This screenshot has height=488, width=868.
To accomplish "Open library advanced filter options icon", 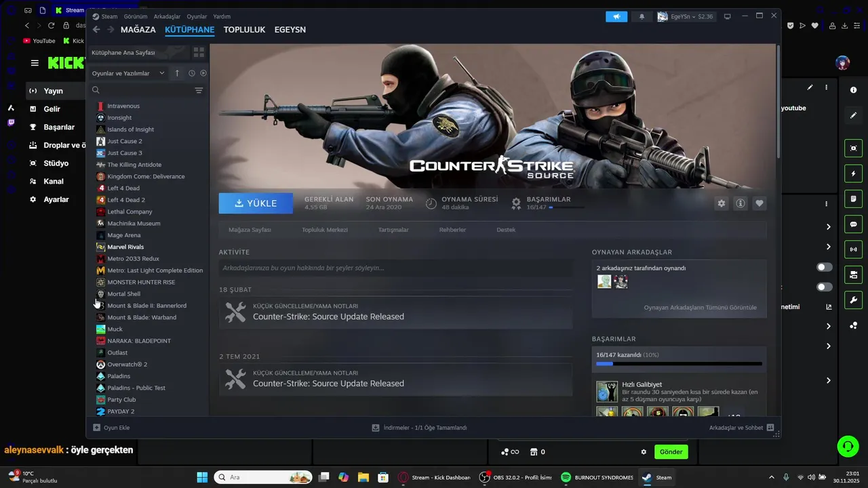I will point(199,90).
